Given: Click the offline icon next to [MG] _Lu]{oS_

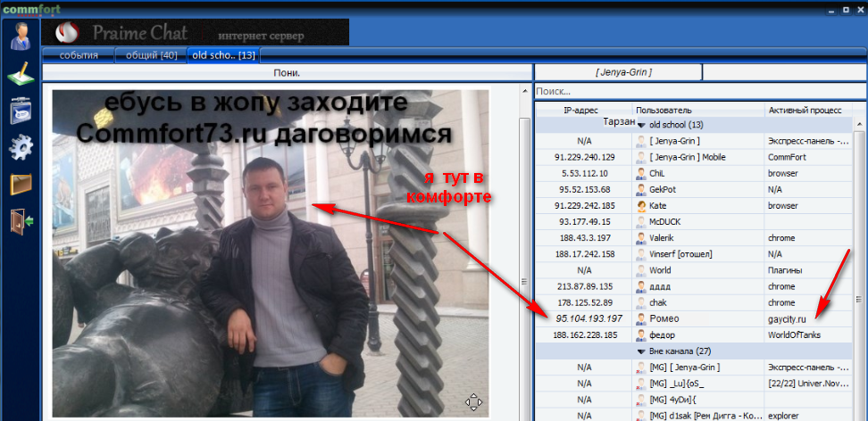Looking at the screenshot, I should coord(641,383).
